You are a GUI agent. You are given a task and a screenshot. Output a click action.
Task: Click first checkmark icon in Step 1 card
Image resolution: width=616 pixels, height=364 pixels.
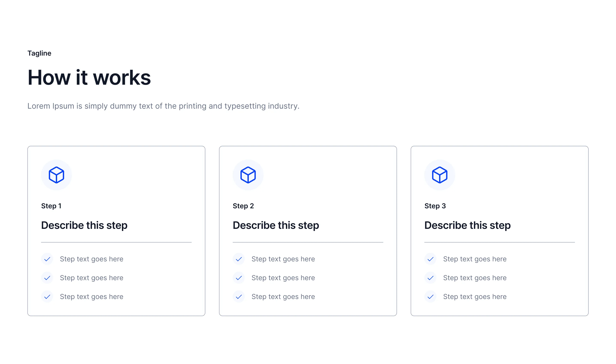tap(47, 259)
